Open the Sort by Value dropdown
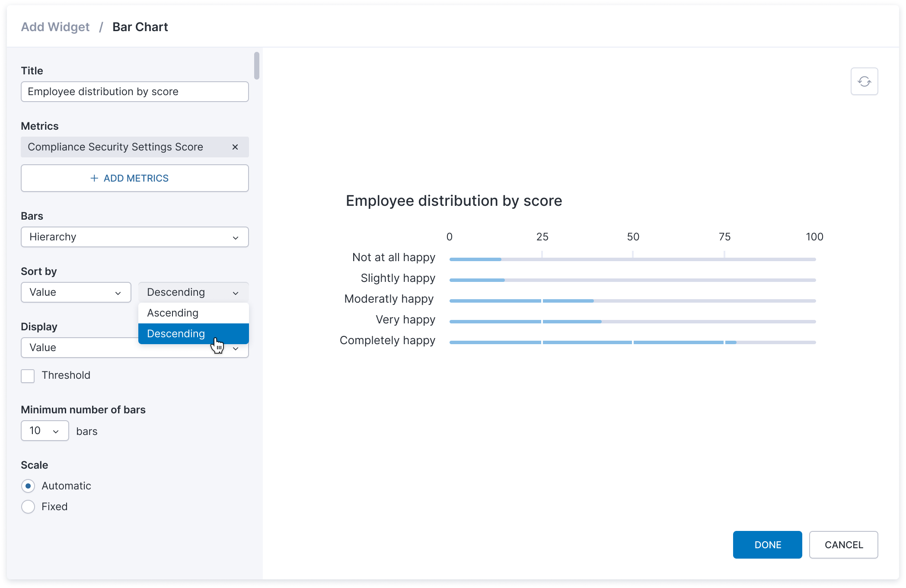The image size is (906, 588). coord(69,292)
